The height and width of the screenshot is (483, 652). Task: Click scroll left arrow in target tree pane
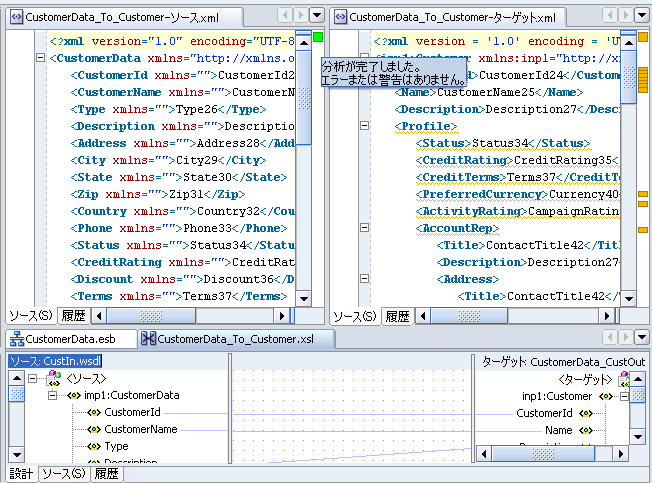(484, 454)
